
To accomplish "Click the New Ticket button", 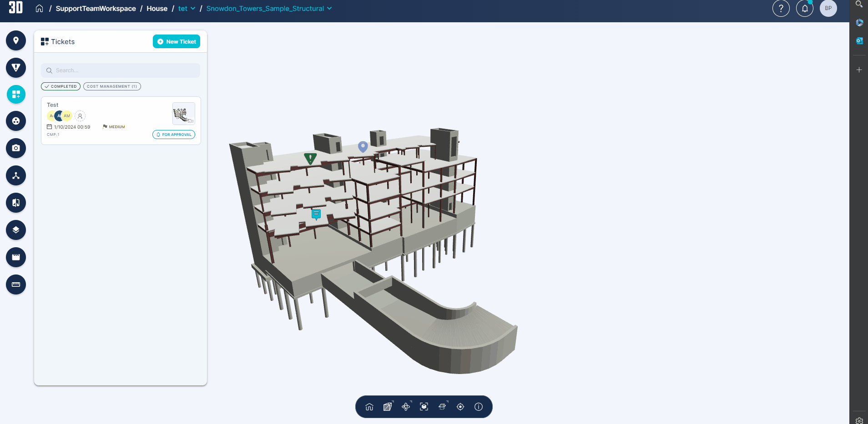I will 177,41.
